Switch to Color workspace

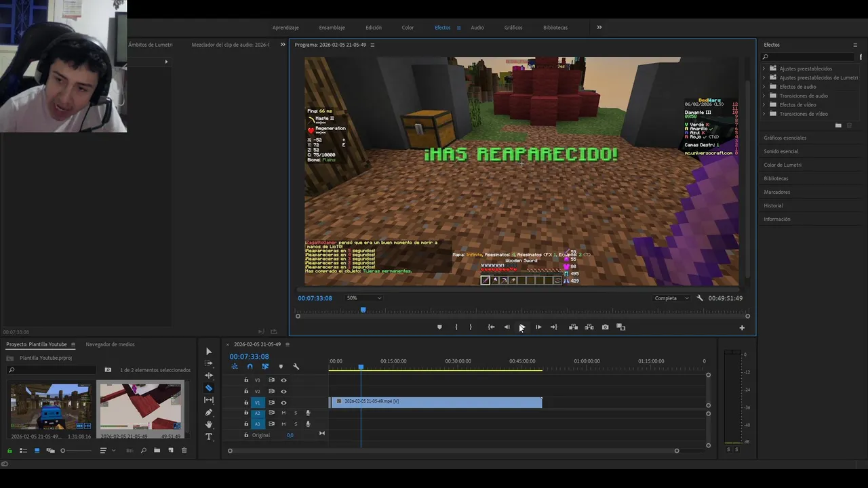coord(408,28)
